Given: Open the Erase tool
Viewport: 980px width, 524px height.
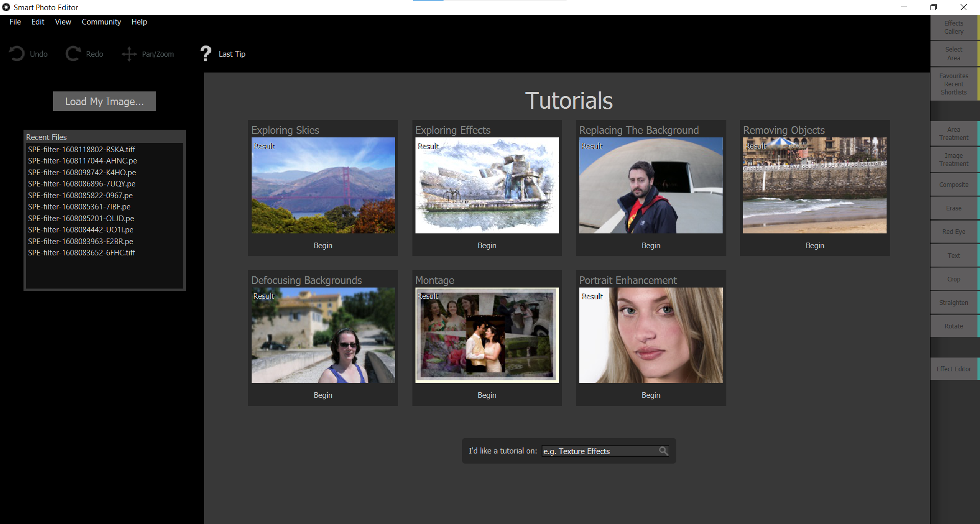Looking at the screenshot, I should point(953,208).
